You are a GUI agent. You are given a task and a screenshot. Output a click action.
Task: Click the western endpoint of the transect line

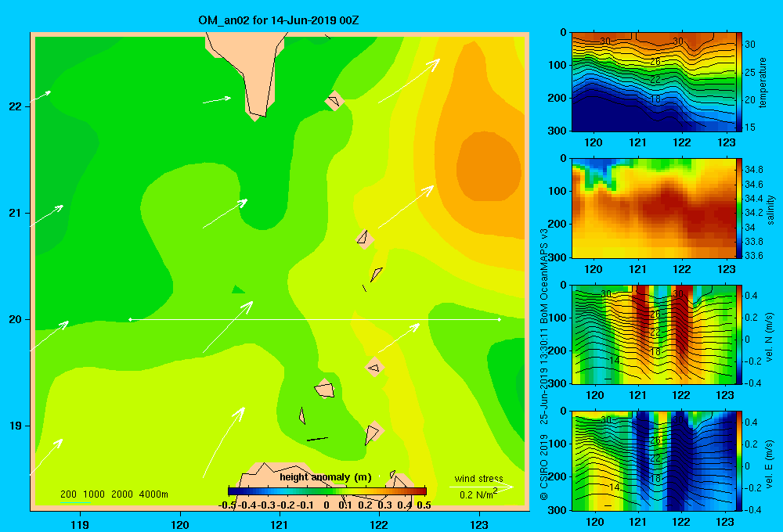pos(130,319)
